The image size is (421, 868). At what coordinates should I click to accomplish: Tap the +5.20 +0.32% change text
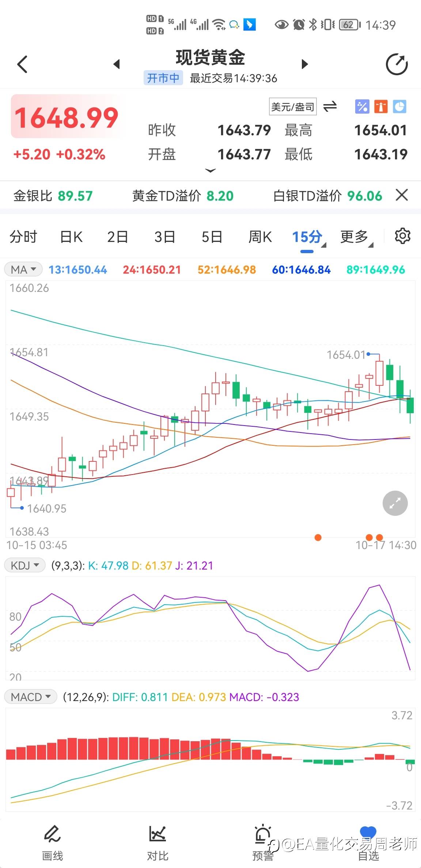pyautogui.click(x=59, y=154)
